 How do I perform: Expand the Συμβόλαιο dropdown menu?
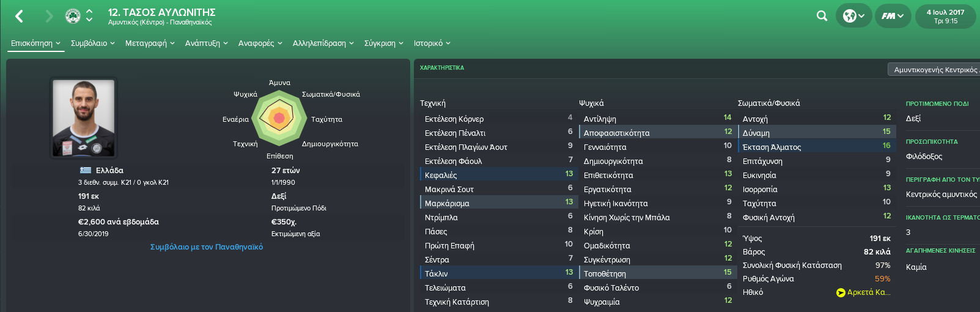[92, 43]
